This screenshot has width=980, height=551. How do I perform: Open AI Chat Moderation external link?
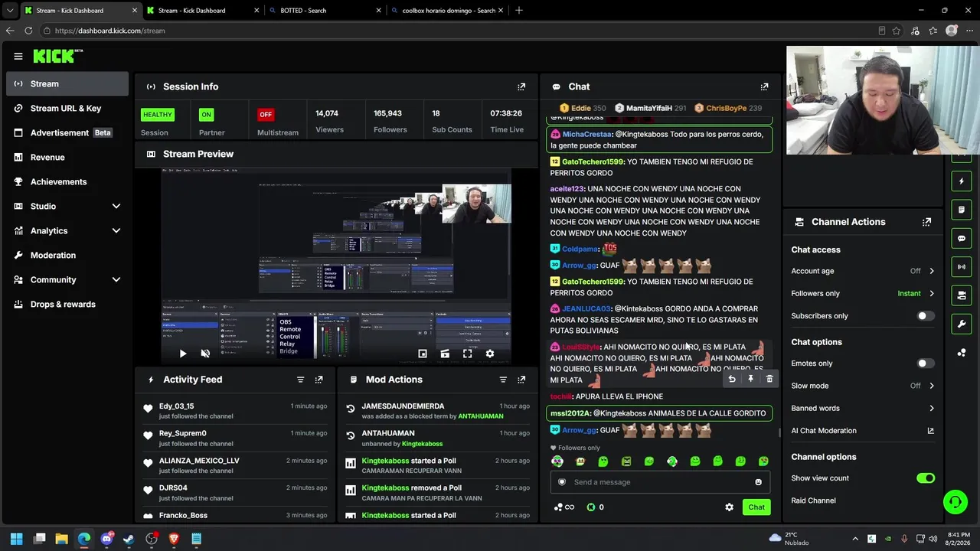coord(931,431)
